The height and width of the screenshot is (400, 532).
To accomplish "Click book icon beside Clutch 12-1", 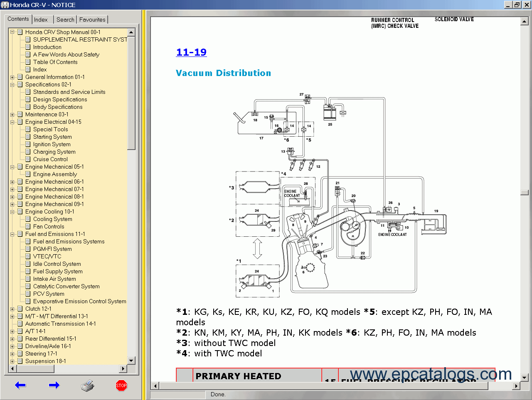I will [x=20, y=309].
